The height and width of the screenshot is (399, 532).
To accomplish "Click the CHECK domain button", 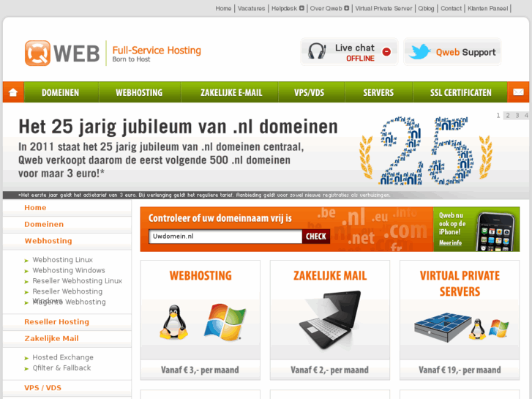I will click(x=316, y=236).
